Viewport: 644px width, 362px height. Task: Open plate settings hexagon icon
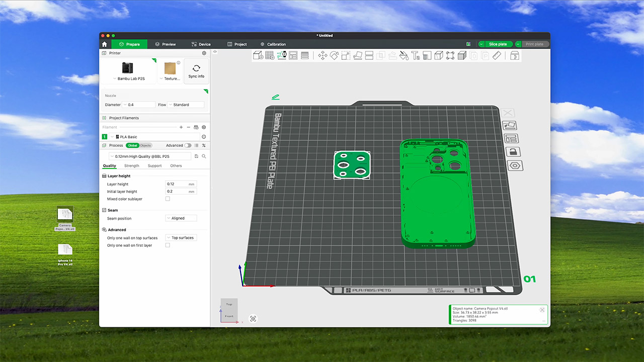click(x=516, y=165)
